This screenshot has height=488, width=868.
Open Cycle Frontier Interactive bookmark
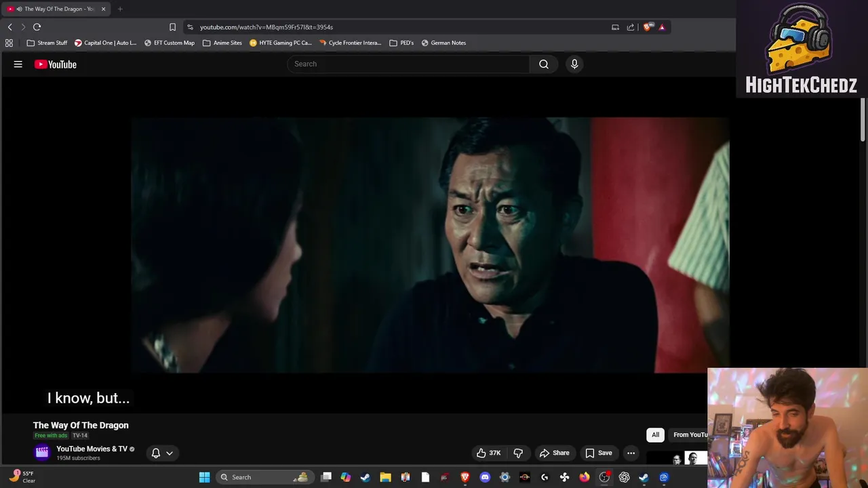351,43
